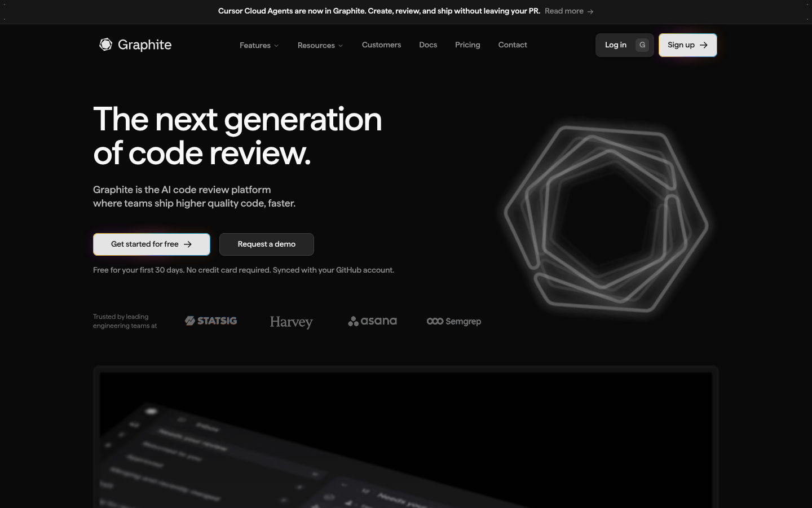Open the Contact nav link

[513, 45]
